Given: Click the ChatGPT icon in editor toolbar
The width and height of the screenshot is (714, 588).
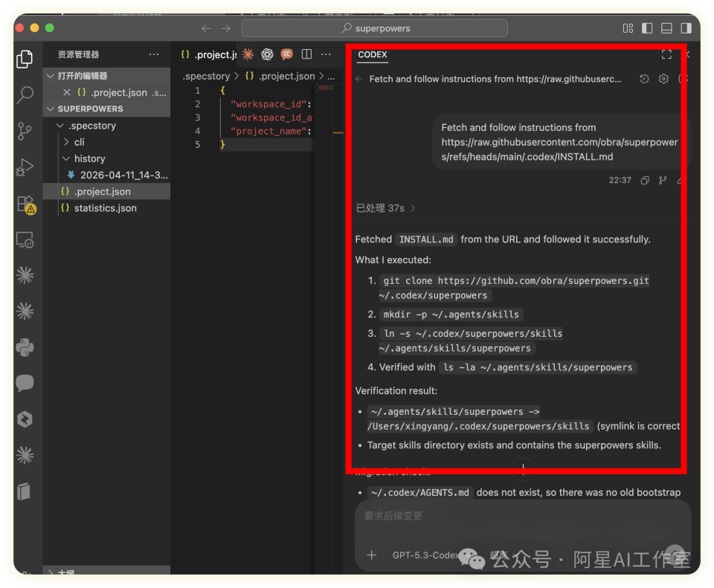Looking at the screenshot, I should (267, 54).
